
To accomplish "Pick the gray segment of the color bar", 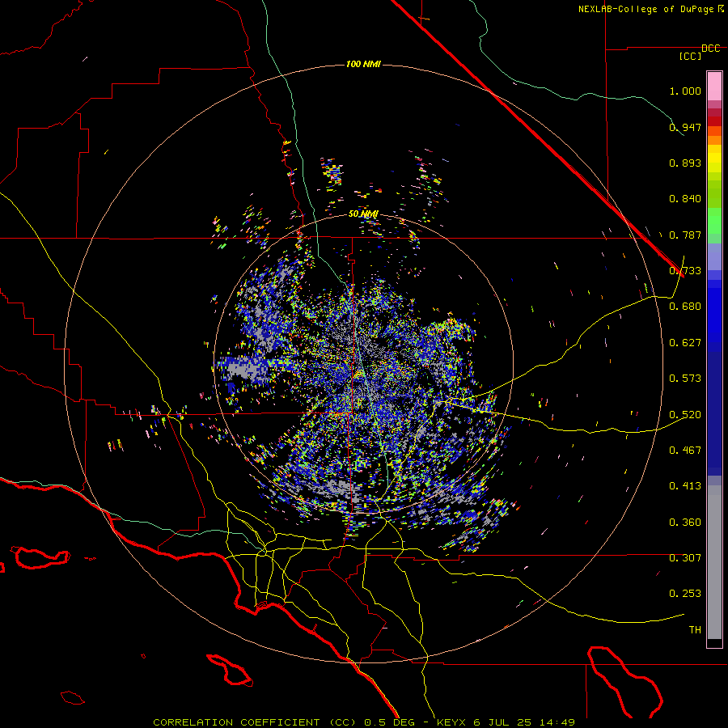I will pyautogui.click(x=714, y=562).
